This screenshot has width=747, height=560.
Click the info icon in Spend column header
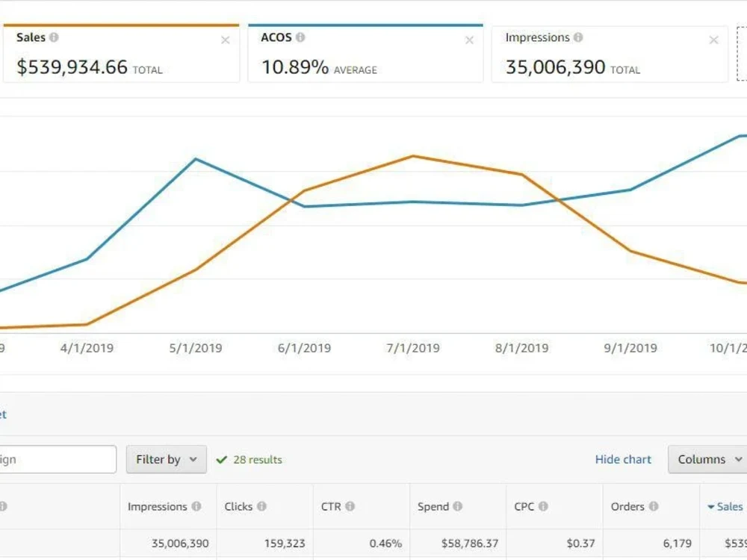click(457, 506)
